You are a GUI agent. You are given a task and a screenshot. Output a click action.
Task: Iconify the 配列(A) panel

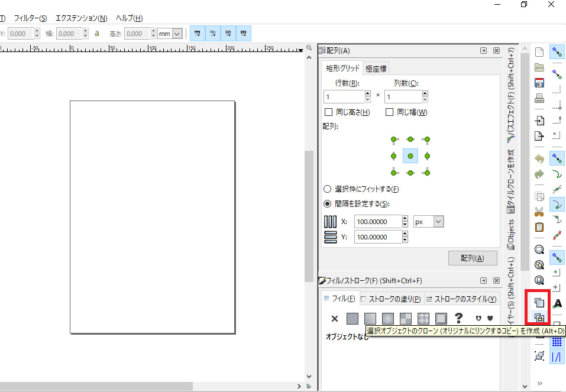pos(483,50)
